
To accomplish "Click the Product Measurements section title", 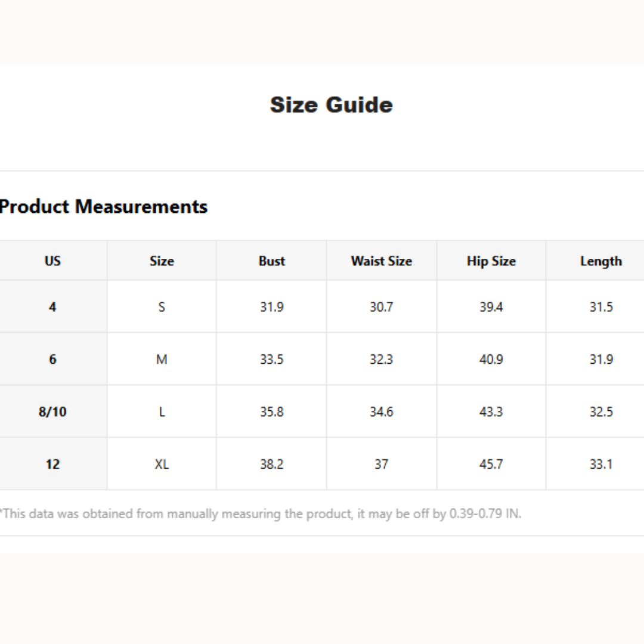I will pyautogui.click(x=104, y=207).
